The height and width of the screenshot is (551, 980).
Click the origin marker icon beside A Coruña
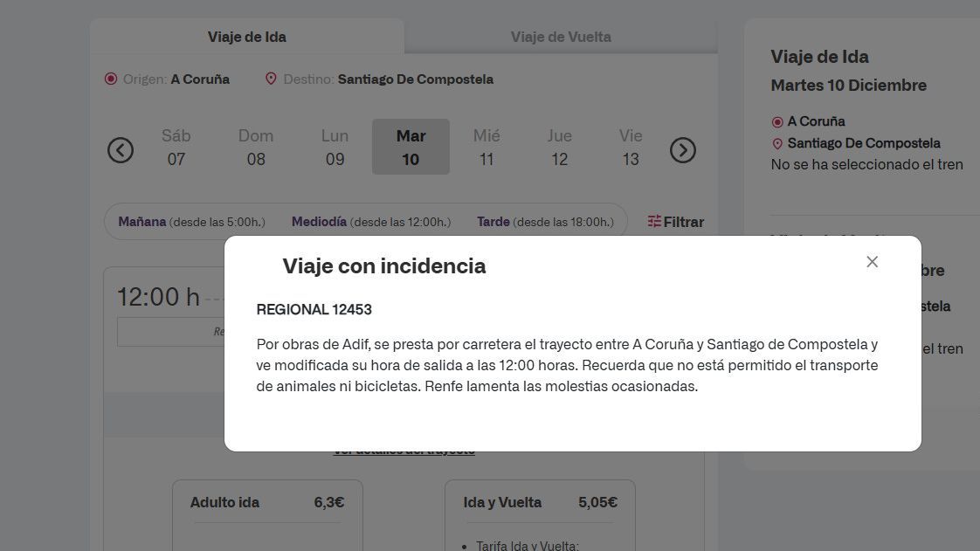[111, 79]
